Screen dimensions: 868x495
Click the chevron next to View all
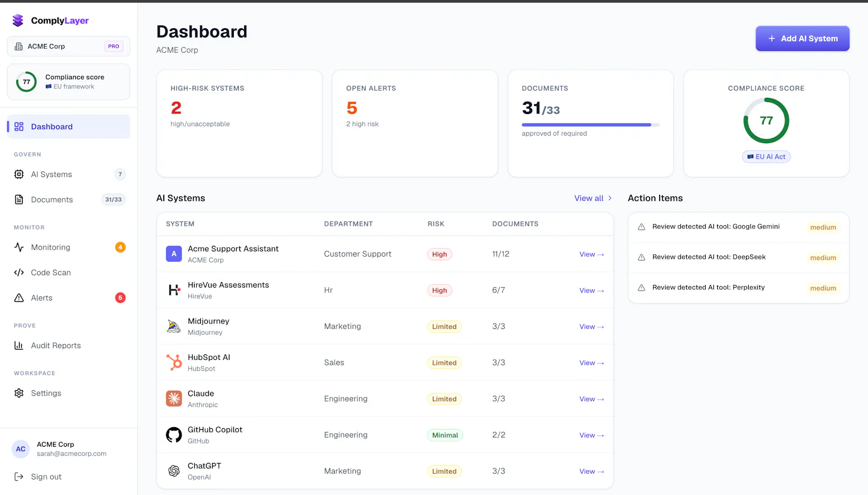(x=610, y=198)
